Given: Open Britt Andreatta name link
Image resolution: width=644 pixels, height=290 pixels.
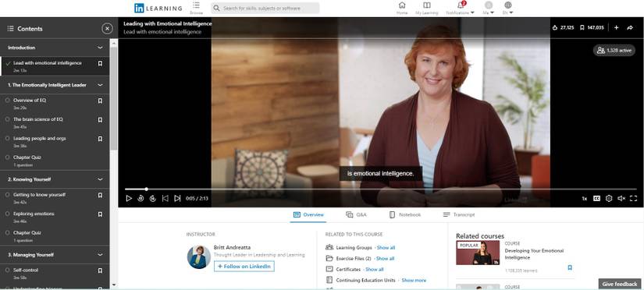Looking at the screenshot, I should coord(232,247).
